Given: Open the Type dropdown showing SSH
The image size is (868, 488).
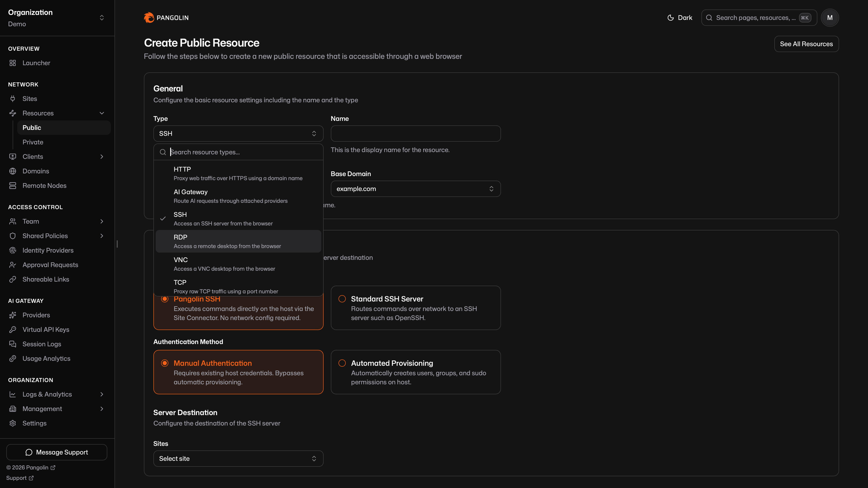Looking at the screenshot, I should 238,134.
